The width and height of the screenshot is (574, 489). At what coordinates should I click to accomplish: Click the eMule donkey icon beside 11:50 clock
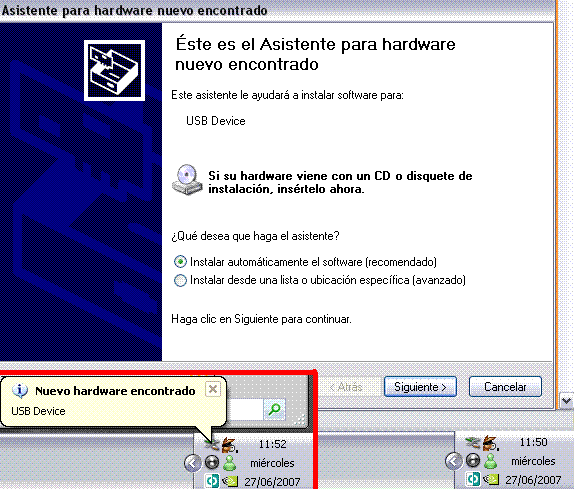pos(491,443)
